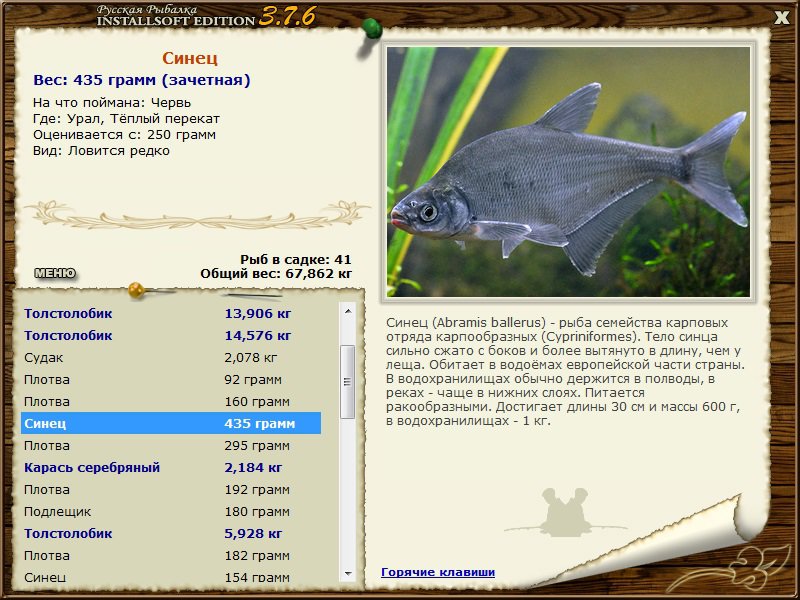Click the scrollbar up arrow
This screenshot has height=600, width=800.
pos(348,311)
